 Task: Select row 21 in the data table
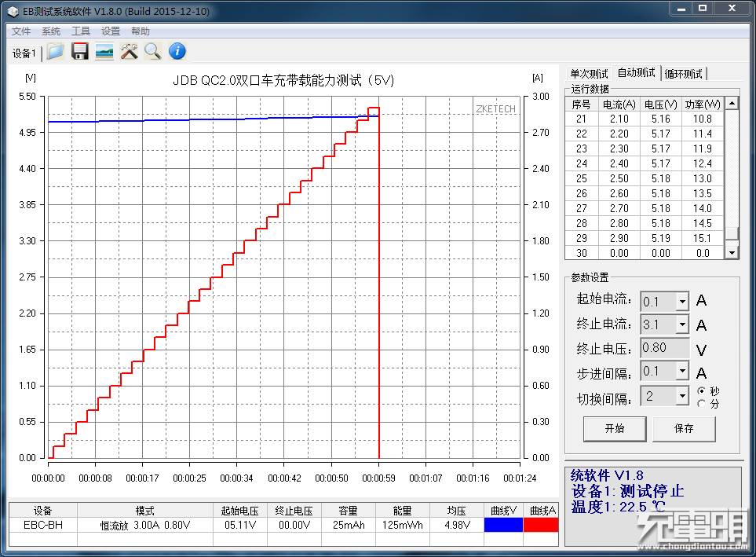(645, 119)
